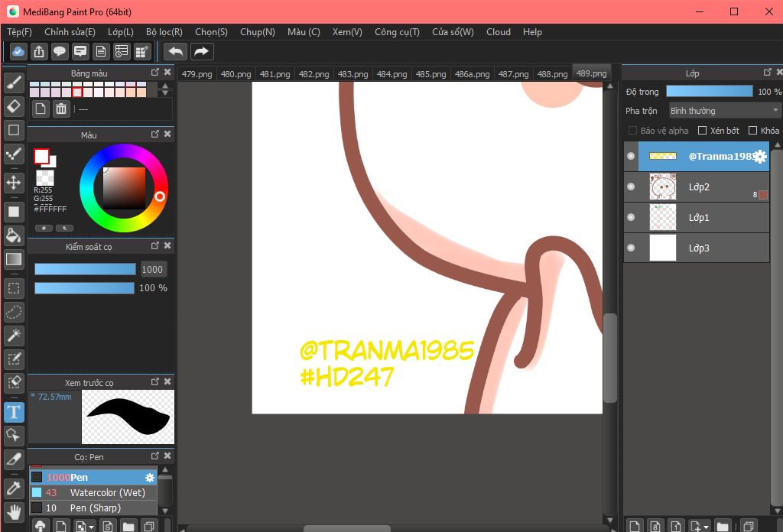Click the Lớp3 layer thumbnail
The image size is (783, 532).
point(663,248)
